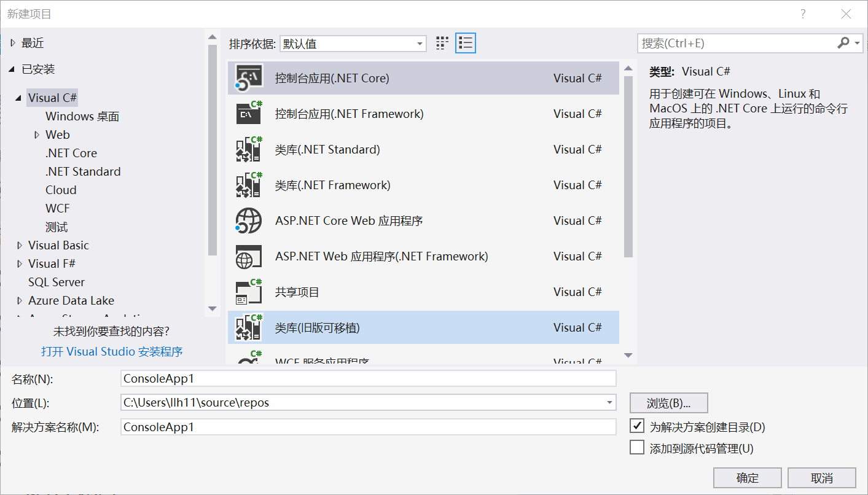The width and height of the screenshot is (868, 495).
Task: Click the search options dropdown arrow
Action: (x=857, y=43)
